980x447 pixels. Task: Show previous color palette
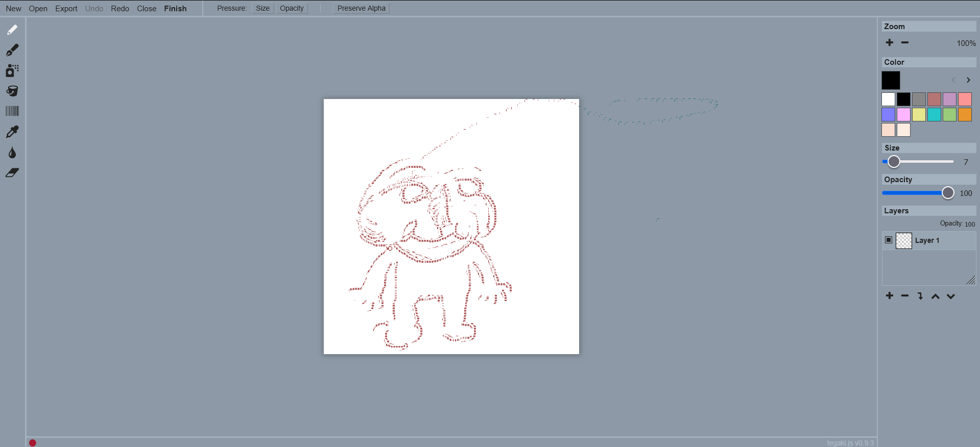click(953, 80)
